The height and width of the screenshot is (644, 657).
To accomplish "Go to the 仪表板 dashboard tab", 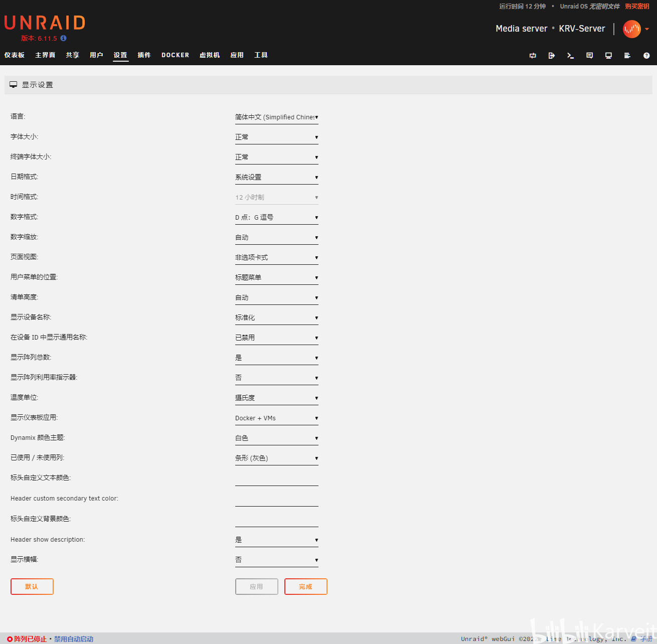I will point(15,55).
